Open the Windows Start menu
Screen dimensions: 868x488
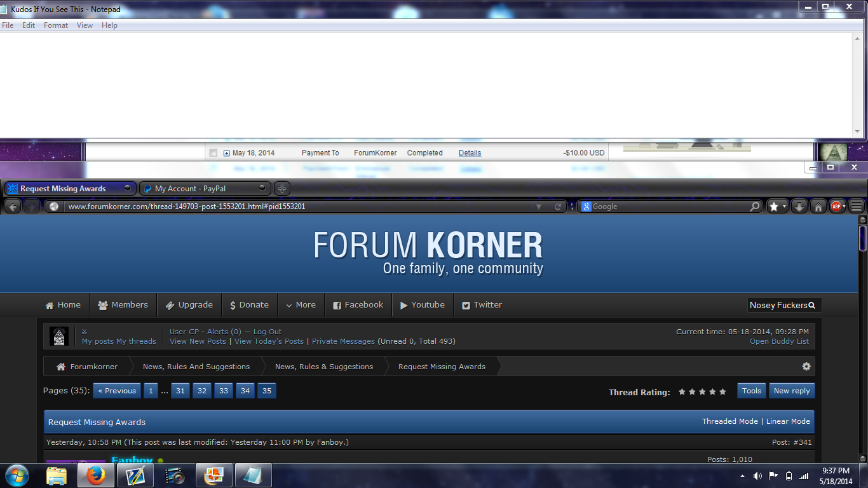(x=17, y=475)
